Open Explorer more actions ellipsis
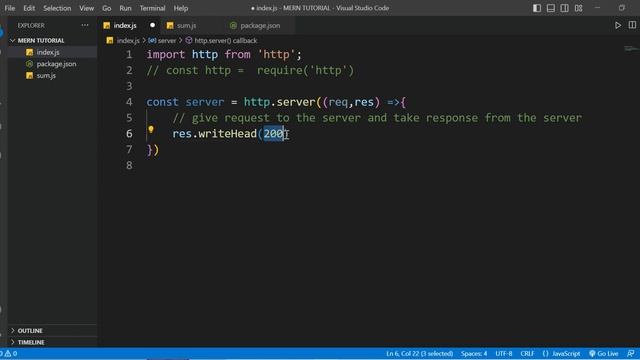The image size is (640, 360). 84,25
